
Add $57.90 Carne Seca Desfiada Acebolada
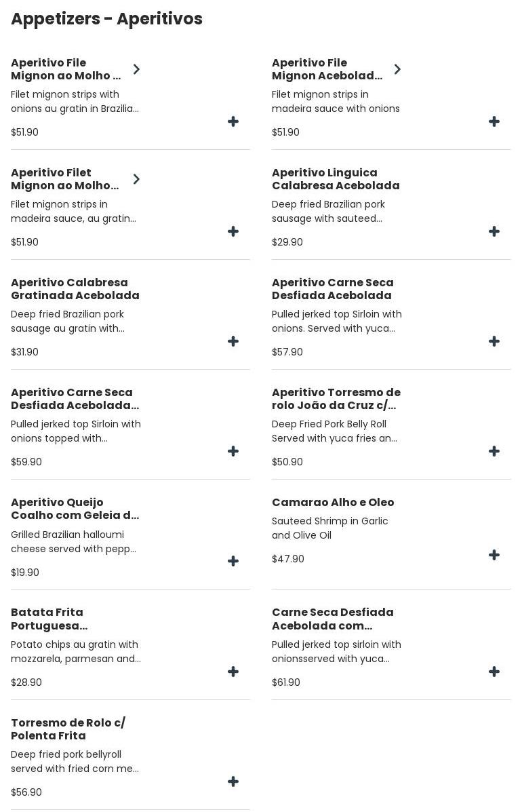(x=494, y=342)
